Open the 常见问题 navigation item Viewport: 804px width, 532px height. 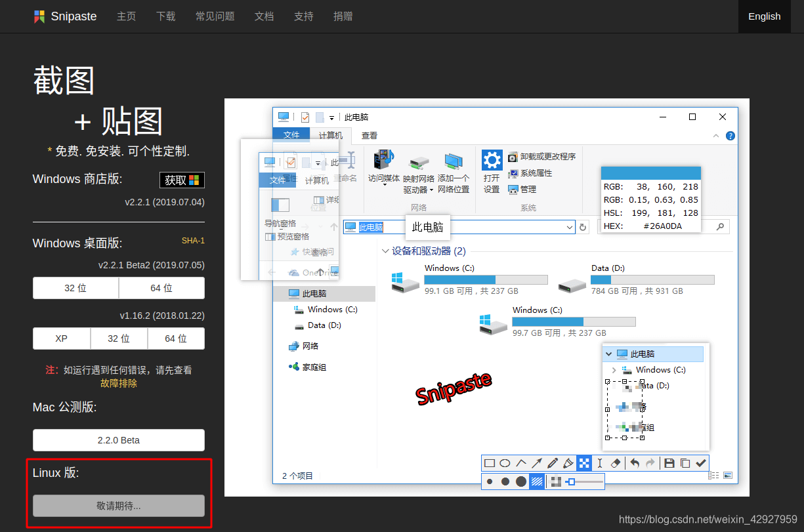(x=215, y=16)
